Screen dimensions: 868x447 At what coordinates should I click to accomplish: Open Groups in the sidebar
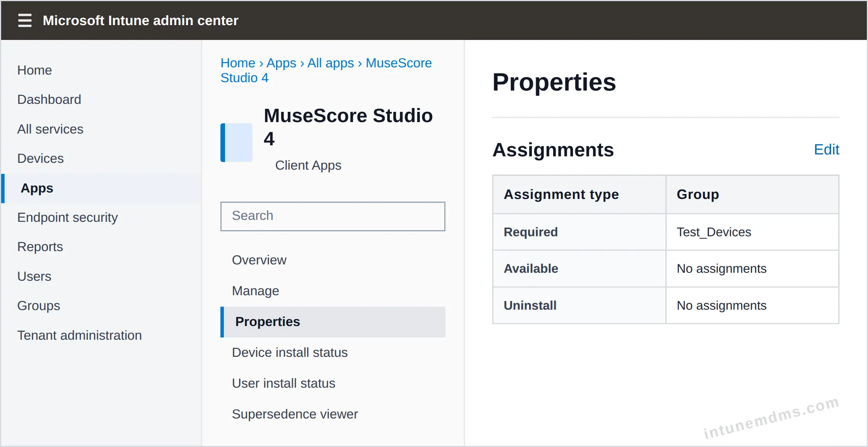[38, 305]
